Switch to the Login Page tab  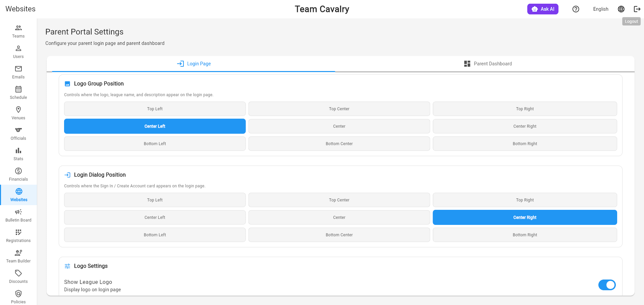[x=194, y=64]
